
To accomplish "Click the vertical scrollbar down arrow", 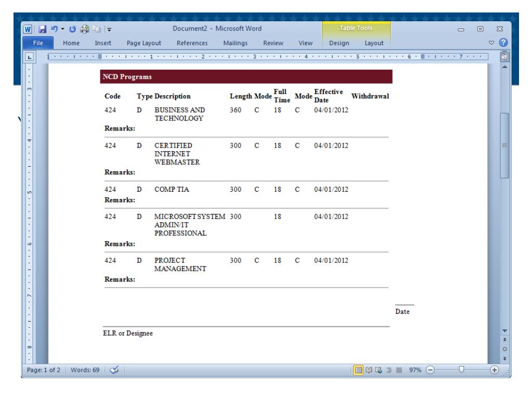I will click(x=504, y=330).
